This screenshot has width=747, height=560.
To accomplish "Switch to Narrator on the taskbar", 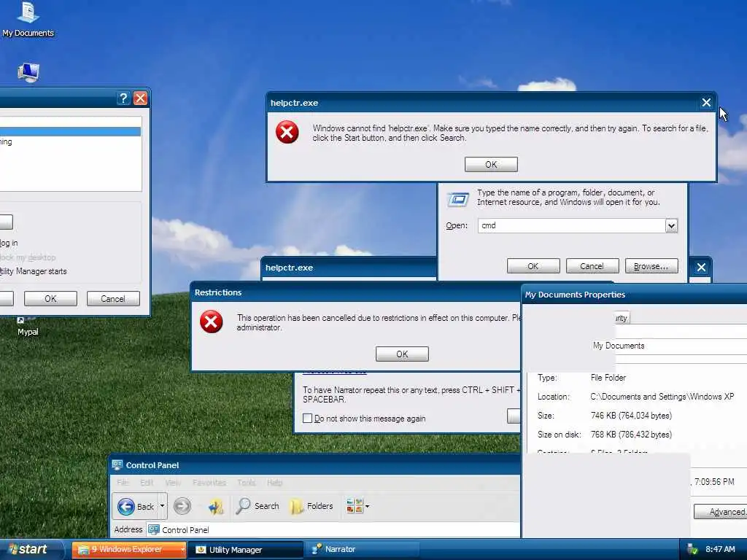I will 362,550.
